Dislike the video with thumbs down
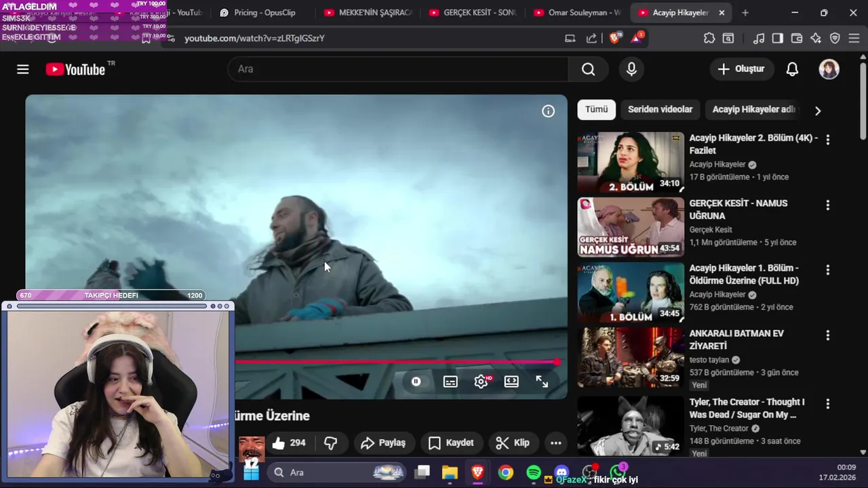This screenshot has width=868, height=488. coord(331,443)
